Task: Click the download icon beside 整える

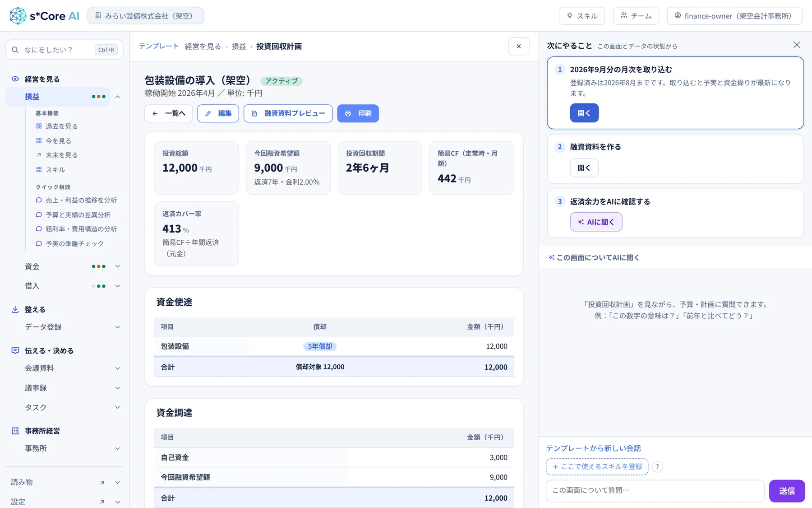Action: pyautogui.click(x=15, y=309)
